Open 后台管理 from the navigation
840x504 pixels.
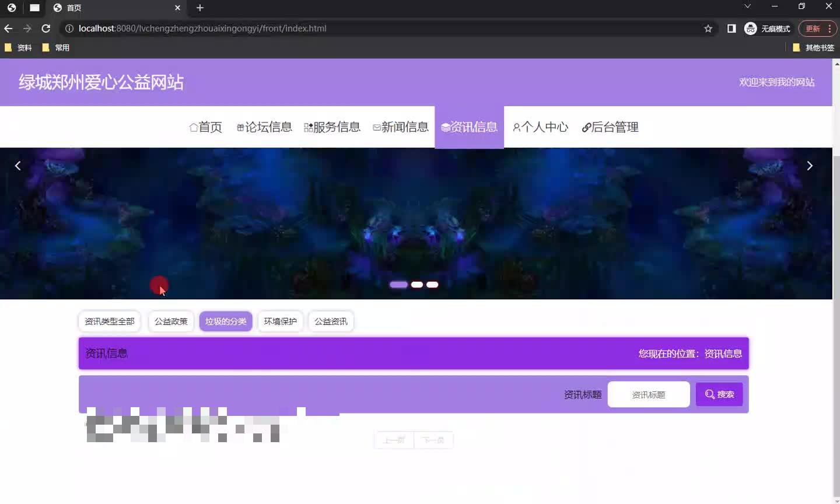coord(610,127)
